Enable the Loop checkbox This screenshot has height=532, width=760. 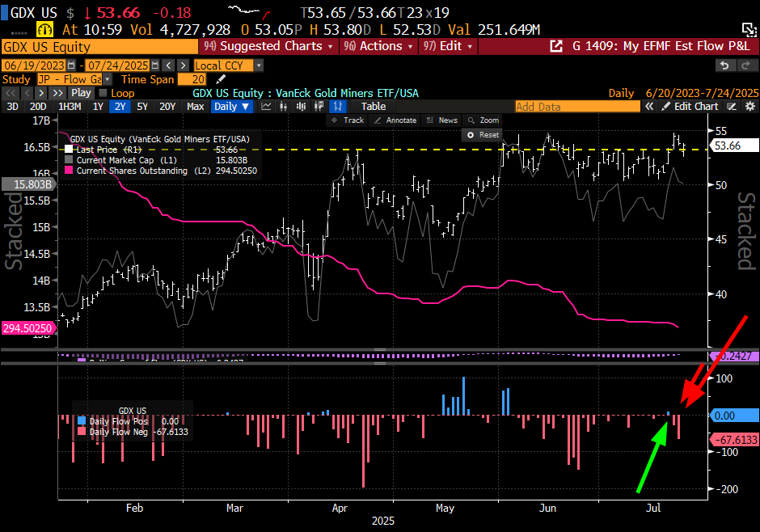tap(103, 93)
